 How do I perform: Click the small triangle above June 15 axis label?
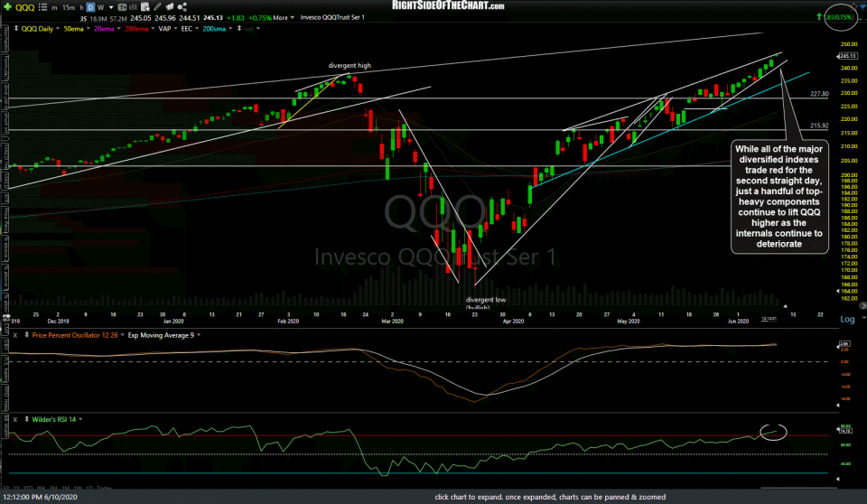coord(785,306)
